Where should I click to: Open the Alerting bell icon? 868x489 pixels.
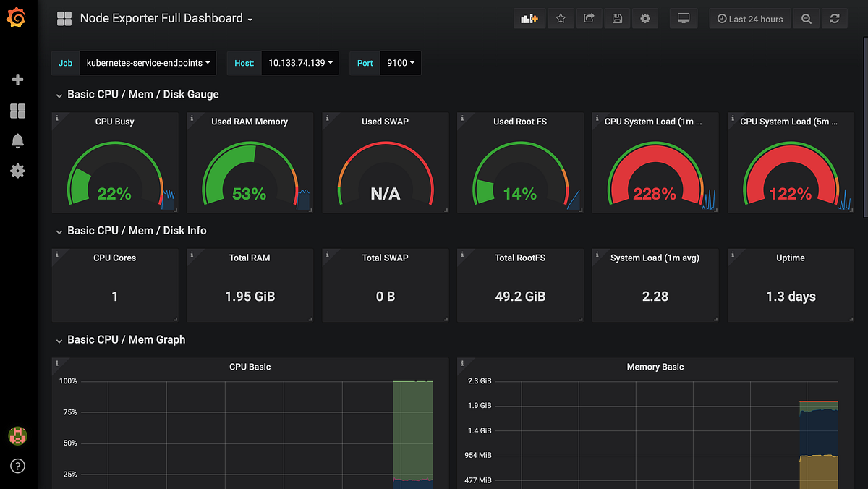click(x=18, y=140)
